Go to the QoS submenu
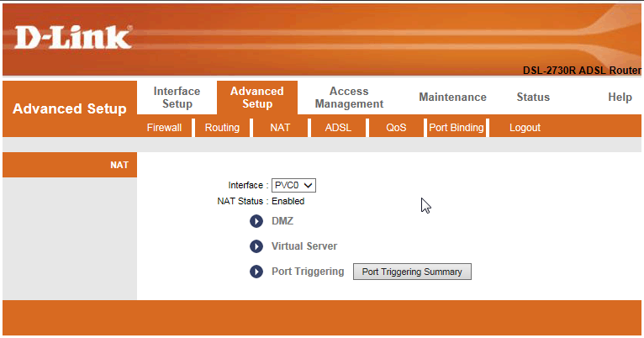Image resolution: width=644 pixels, height=338 pixels. point(396,128)
